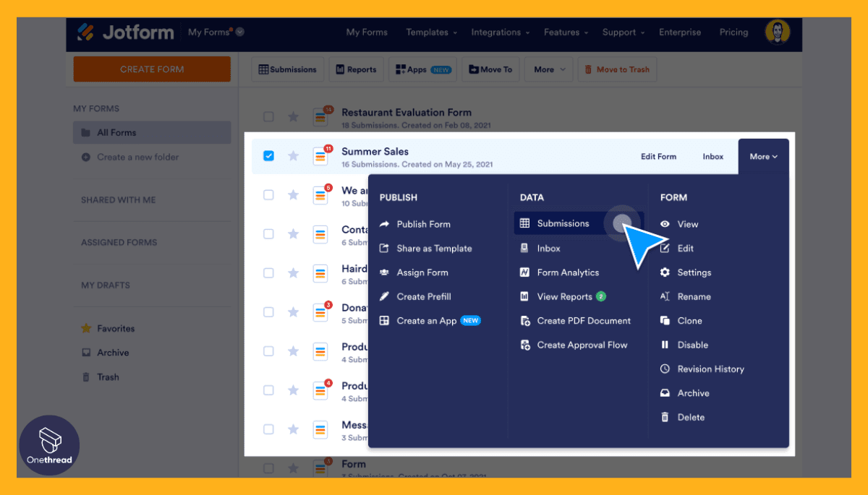Click the Delete trash icon in Form menu

point(665,418)
